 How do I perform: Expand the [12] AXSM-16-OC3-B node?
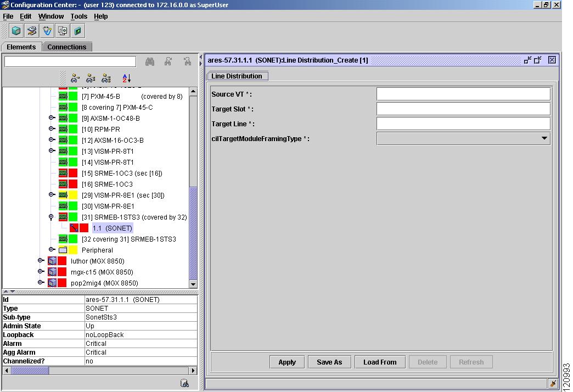click(52, 139)
